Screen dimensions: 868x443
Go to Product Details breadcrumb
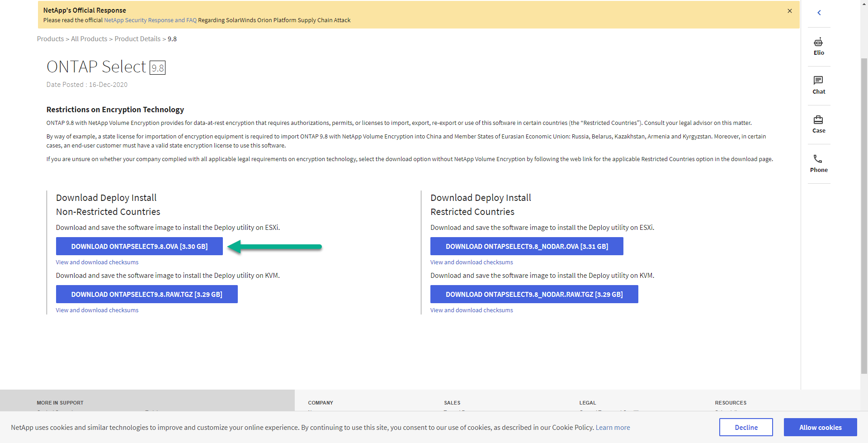(x=137, y=39)
